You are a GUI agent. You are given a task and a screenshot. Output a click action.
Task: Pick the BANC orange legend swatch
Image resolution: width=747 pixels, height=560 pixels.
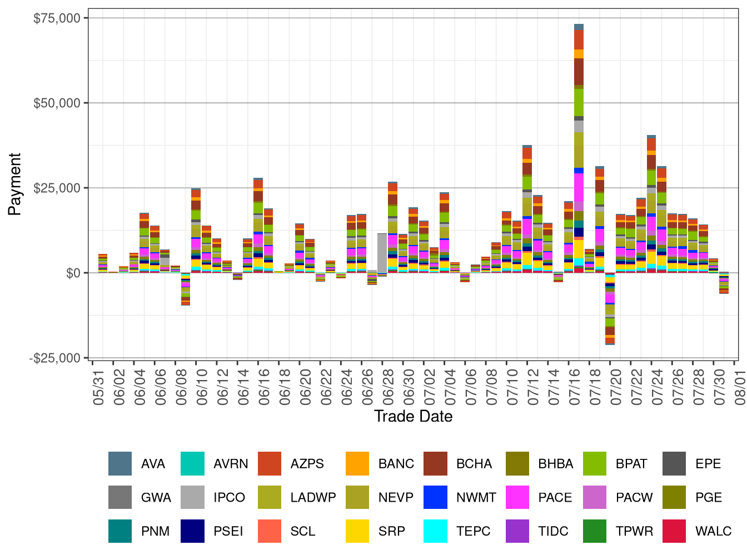click(357, 464)
